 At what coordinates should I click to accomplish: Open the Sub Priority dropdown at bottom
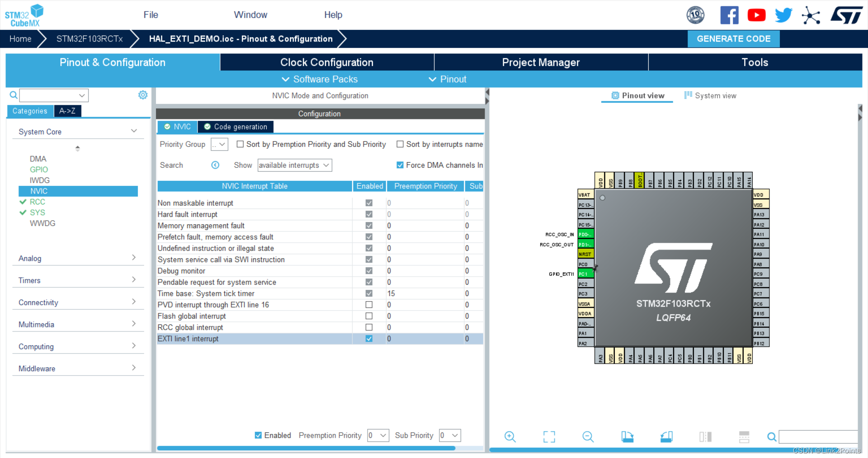point(450,435)
